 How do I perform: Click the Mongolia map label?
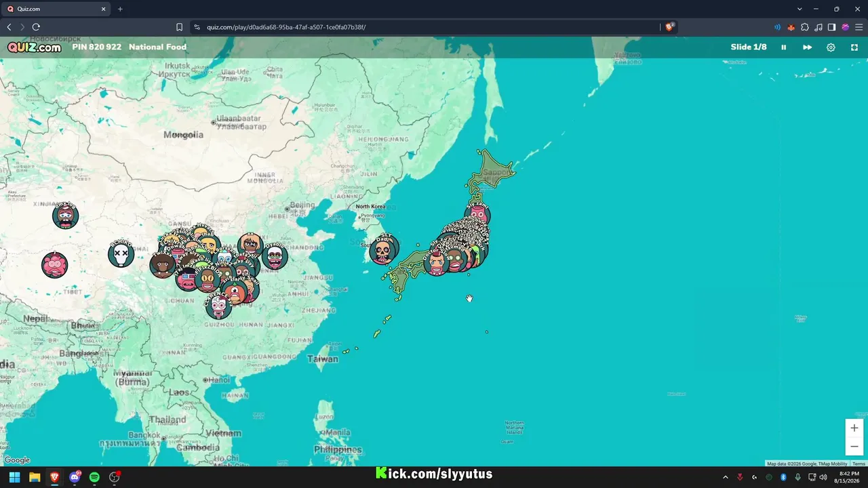[183, 135]
